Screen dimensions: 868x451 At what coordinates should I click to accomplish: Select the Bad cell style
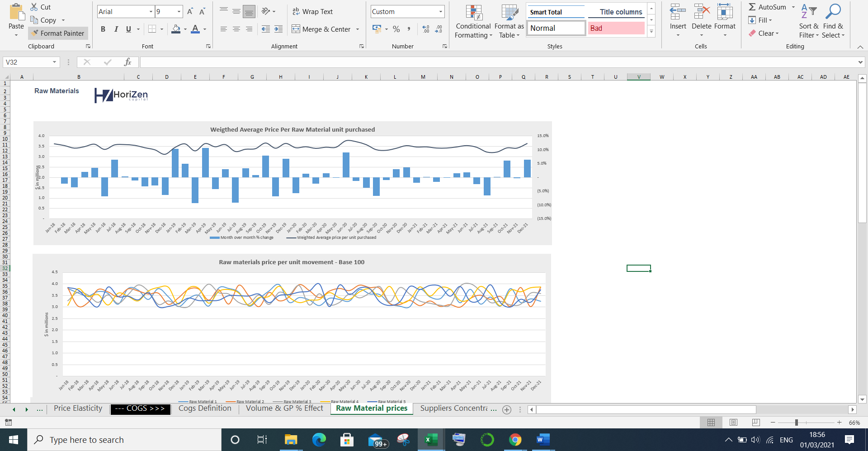pyautogui.click(x=616, y=28)
